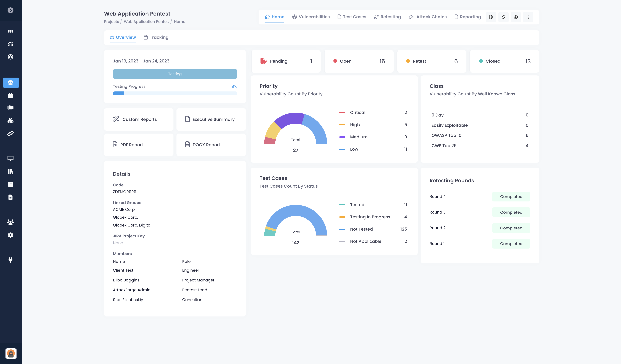Viewport: 621px width, 364px height.
Task: Open the Attack Chains tab
Action: pyautogui.click(x=428, y=17)
